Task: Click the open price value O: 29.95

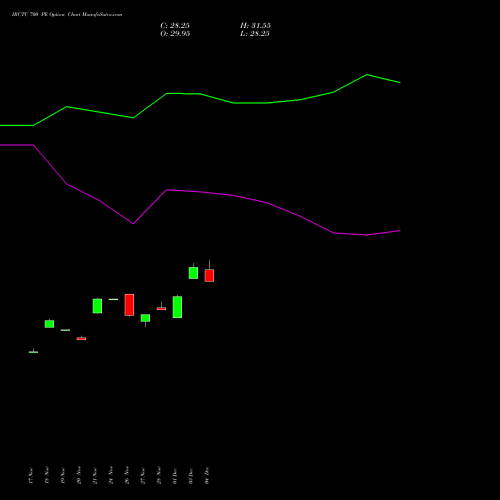Action: pos(175,34)
